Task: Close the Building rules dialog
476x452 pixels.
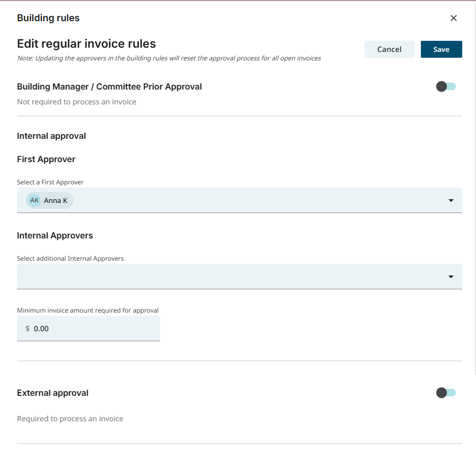Action: click(x=453, y=18)
